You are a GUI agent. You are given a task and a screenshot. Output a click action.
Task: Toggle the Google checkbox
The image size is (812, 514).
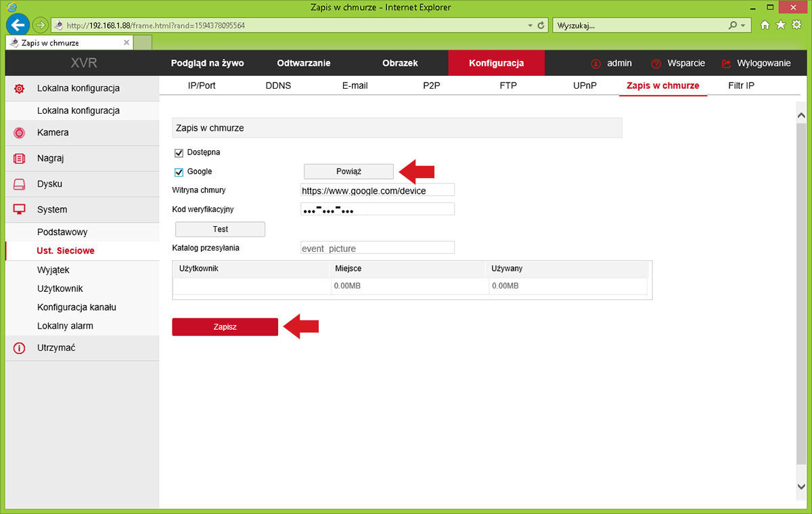179,172
